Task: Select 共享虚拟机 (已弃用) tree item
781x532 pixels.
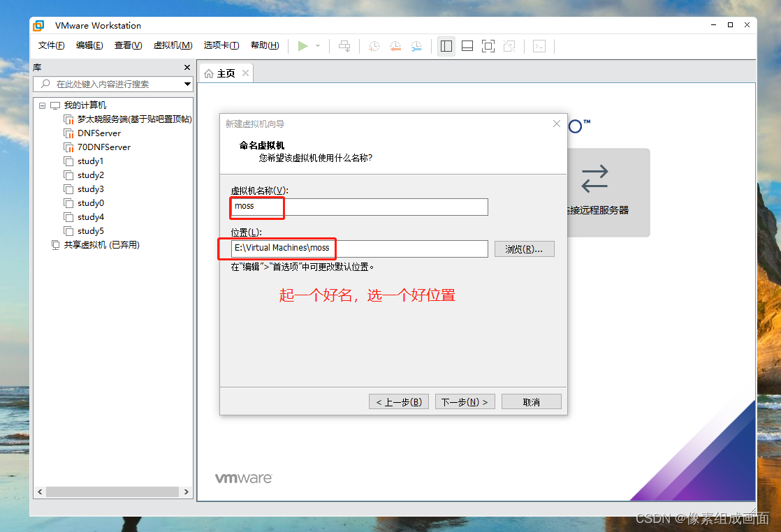Action: pyautogui.click(x=101, y=245)
